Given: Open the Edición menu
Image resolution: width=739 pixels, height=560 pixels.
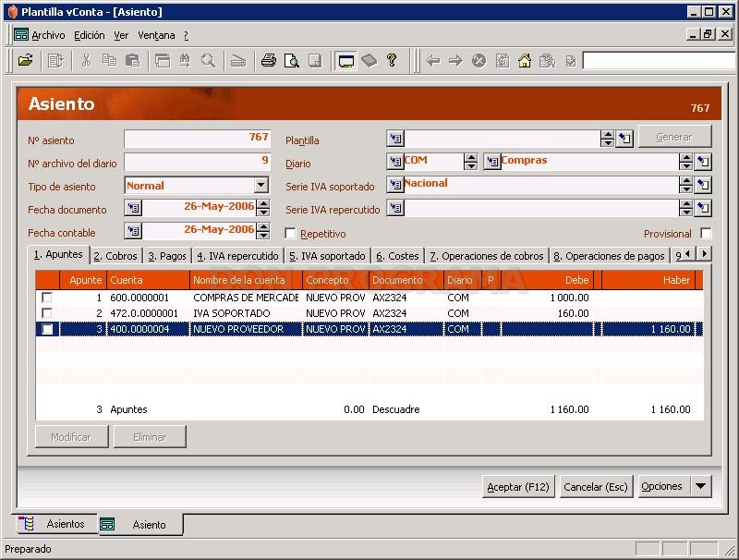Looking at the screenshot, I should click(x=89, y=35).
